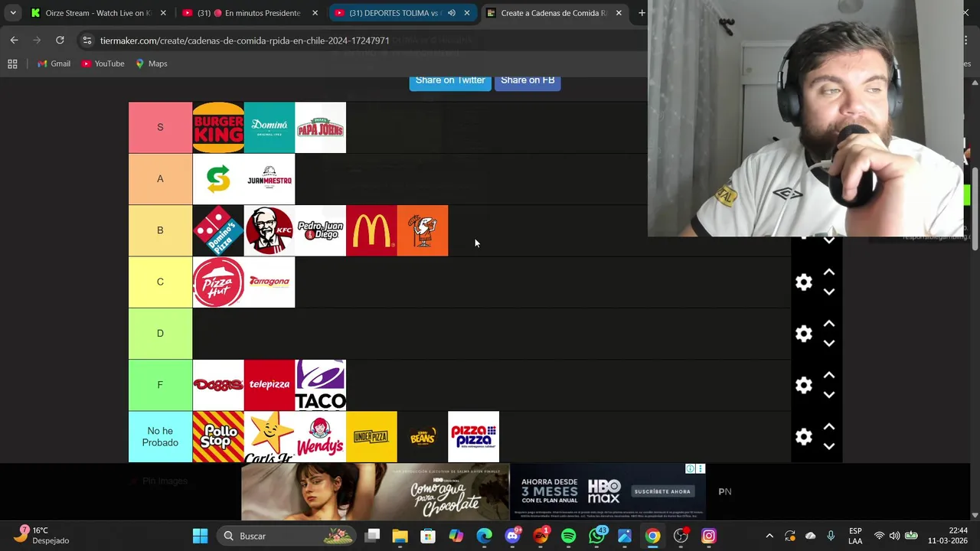This screenshot has height=551, width=980.
Task: Select the Tarragona logo in C tier
Action: tap(269, 282)
